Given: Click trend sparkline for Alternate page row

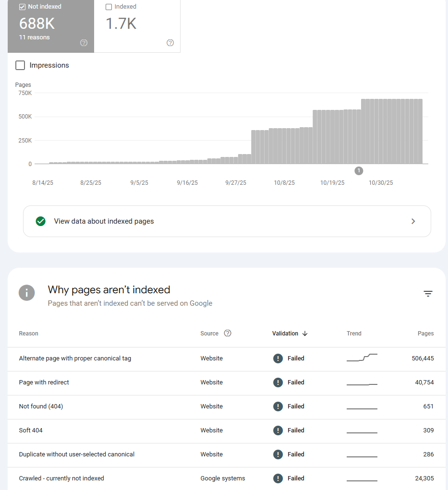Looking at the screenshot, I should (362, 358).
